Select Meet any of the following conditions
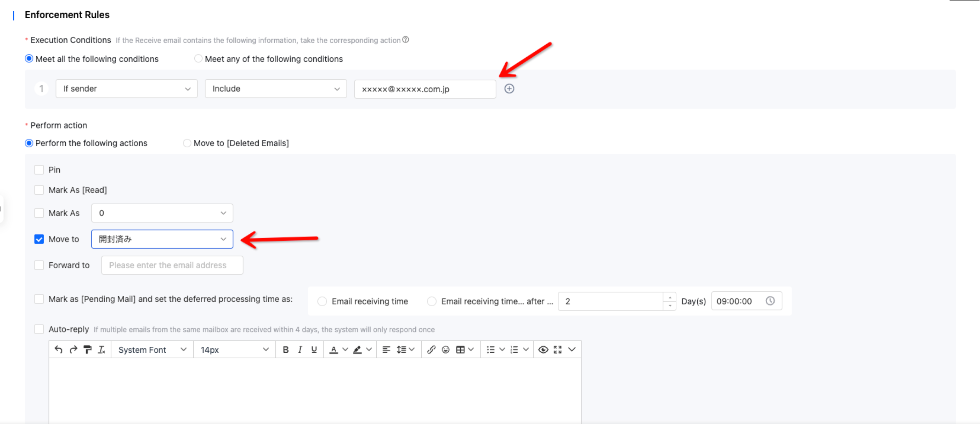 198,59
